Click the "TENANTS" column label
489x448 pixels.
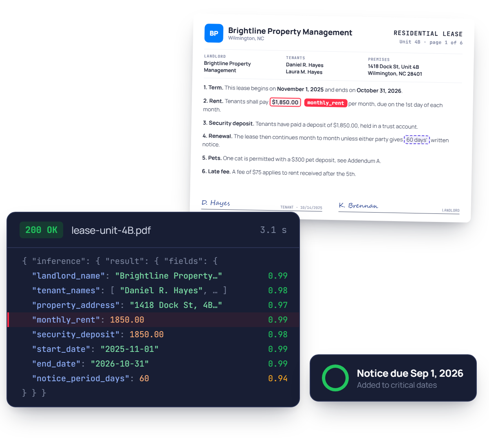pos(295,58)
